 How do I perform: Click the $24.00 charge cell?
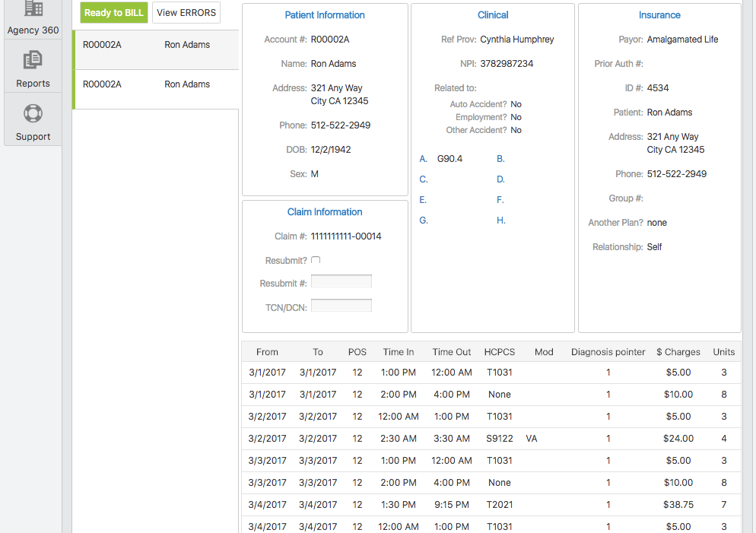coord(678,439)
